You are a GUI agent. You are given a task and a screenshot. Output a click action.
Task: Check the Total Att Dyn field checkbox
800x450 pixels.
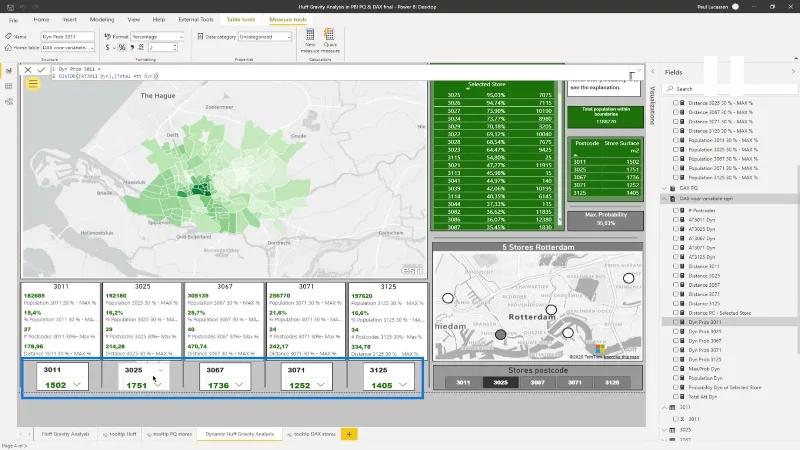676,396
